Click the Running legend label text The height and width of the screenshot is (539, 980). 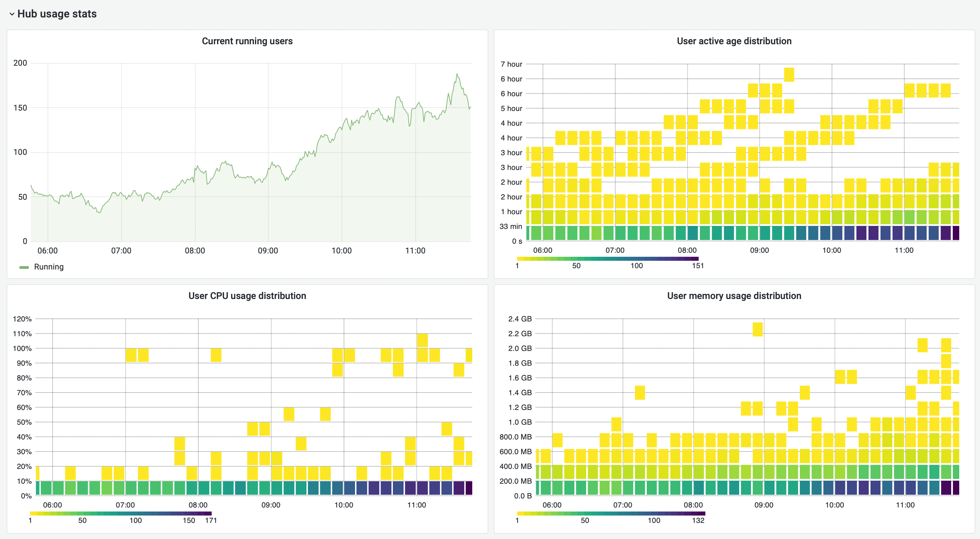(49, 267)
